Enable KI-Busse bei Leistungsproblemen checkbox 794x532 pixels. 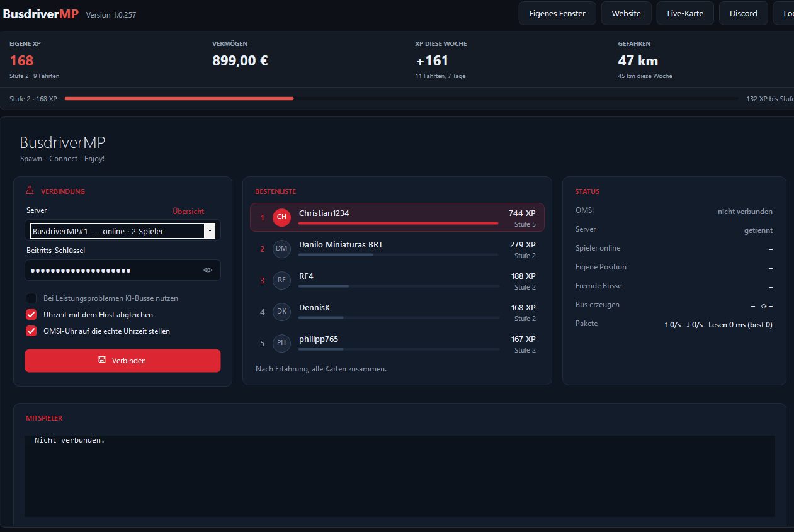[x=31, y=298]
